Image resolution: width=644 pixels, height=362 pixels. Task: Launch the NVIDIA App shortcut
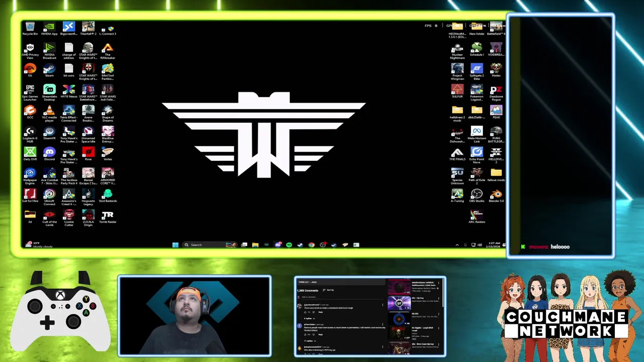pyautogui.click(x=49, y=29)
